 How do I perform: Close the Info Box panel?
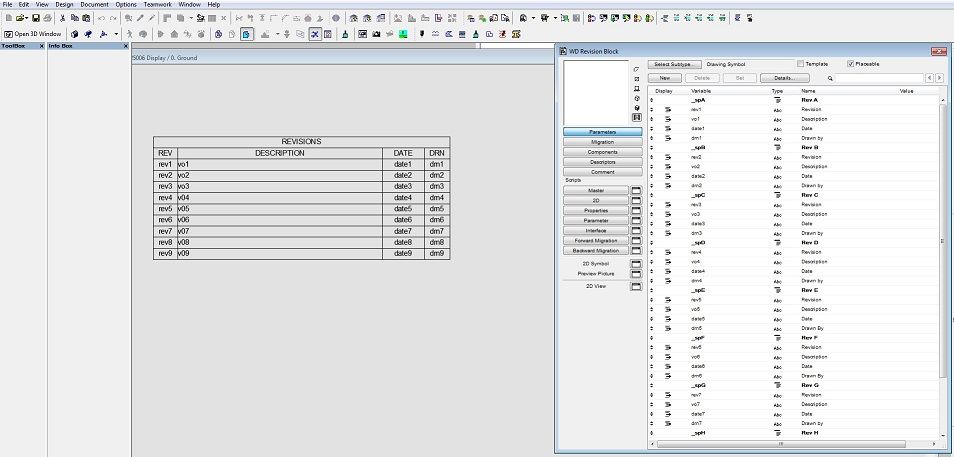pyautogui.click(x=126, y=46)
